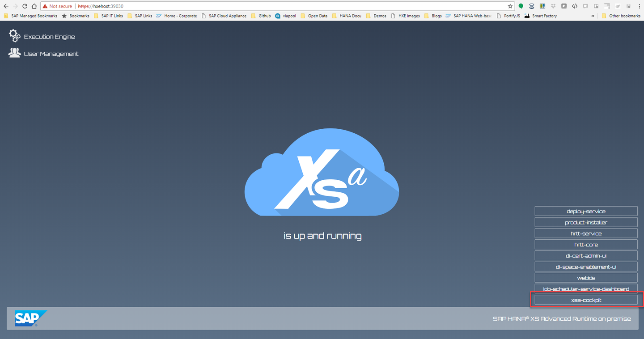Image resolution: width=644 pixels, height=339 pixels.
Task: Expand the Demos bookmark folder
Action: [376, 16]
